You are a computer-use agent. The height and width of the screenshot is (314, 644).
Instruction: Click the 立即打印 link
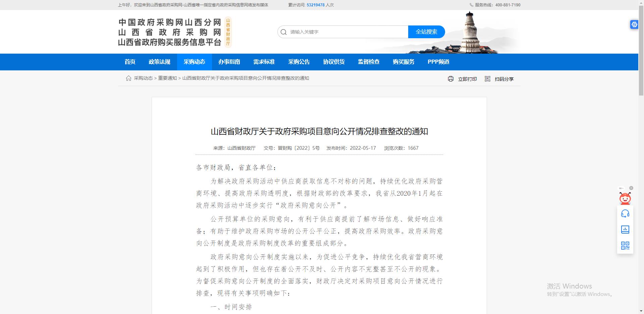coord(467,79)
